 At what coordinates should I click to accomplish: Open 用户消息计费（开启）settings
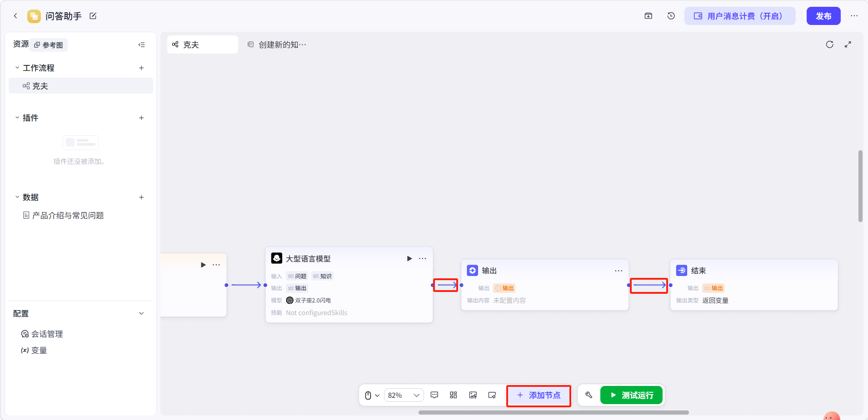click(x=740, y=16)
